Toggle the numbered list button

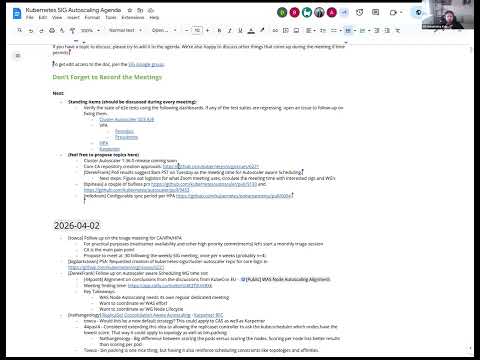(362, 30)
